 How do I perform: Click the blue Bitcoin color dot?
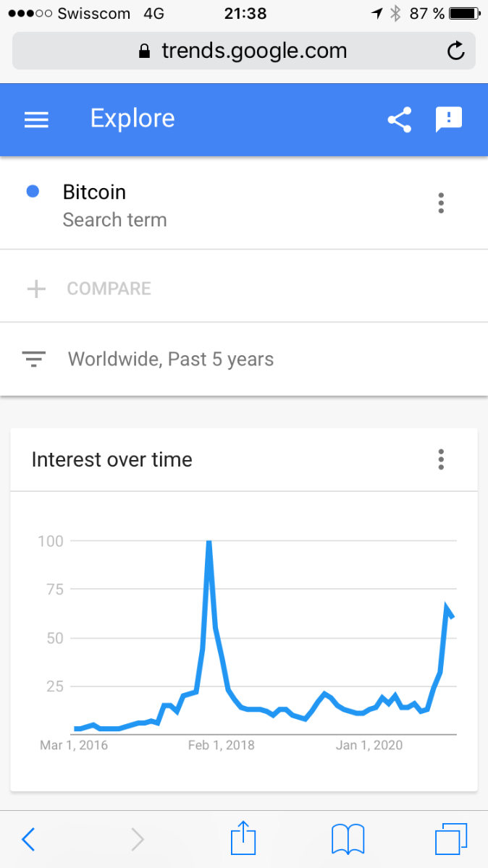(32, 192)
